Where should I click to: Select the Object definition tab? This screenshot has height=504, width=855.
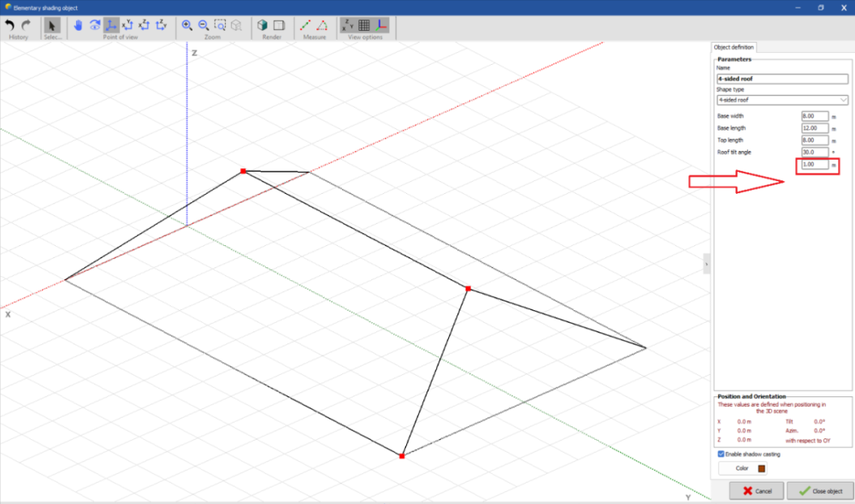point(732,47)
